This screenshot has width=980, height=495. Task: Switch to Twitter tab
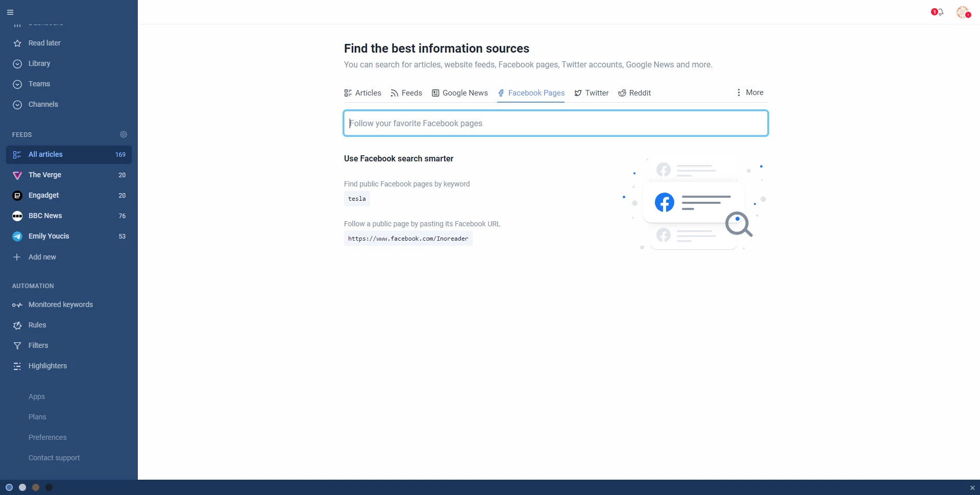click(591, 93)
